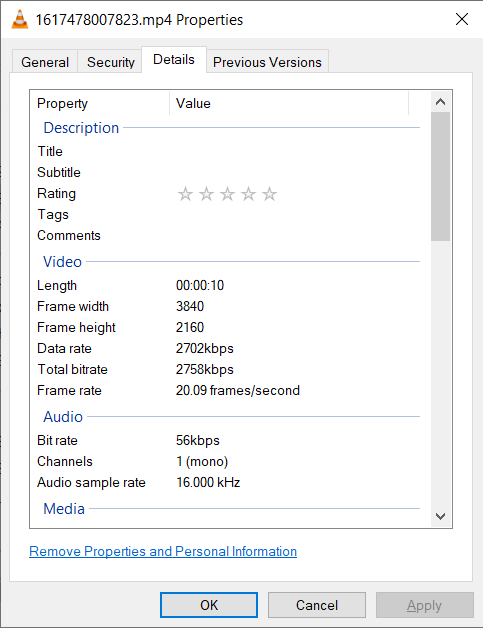Switch to the General tab
Screen dimensions: 483x628
(45, 62)
